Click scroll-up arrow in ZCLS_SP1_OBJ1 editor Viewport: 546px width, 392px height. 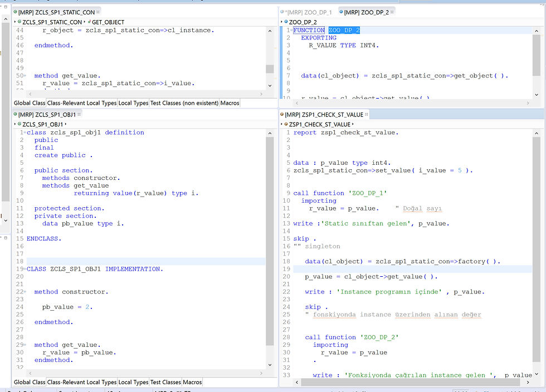(x=270, y=133)
